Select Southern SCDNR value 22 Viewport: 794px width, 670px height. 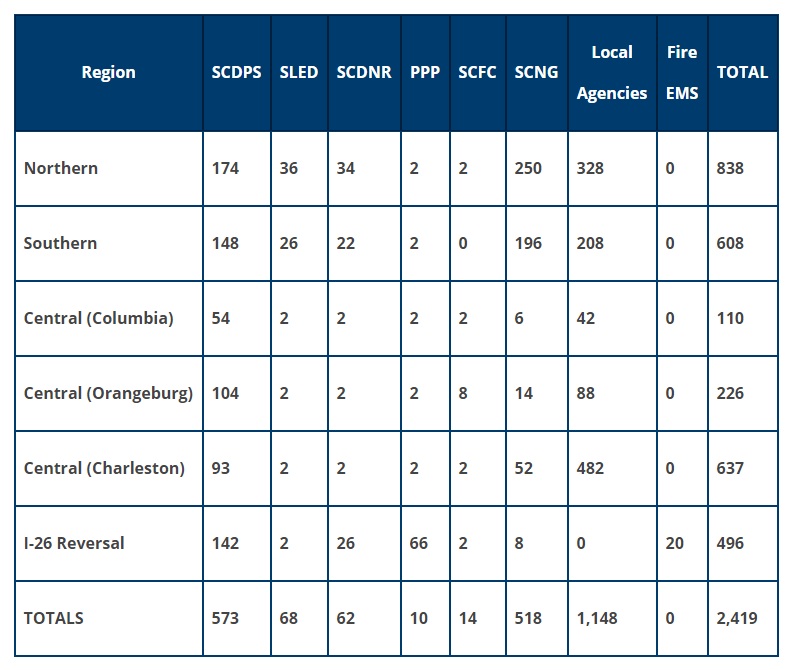tap(346, 243)
